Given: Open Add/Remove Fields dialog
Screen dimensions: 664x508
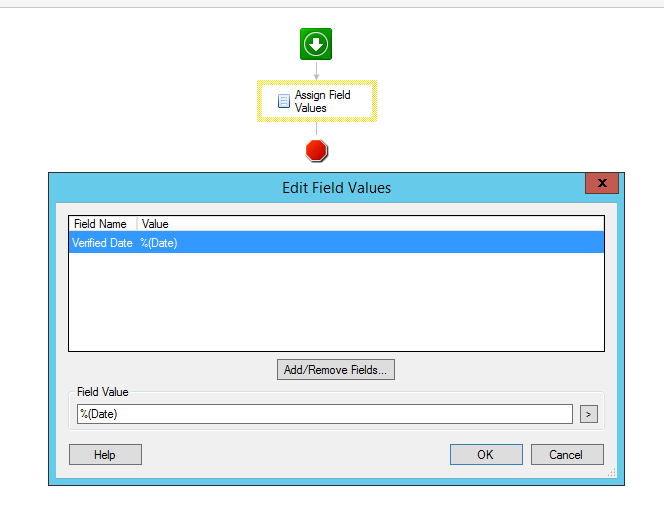Looking at the screenshot, I should [336, 370].
